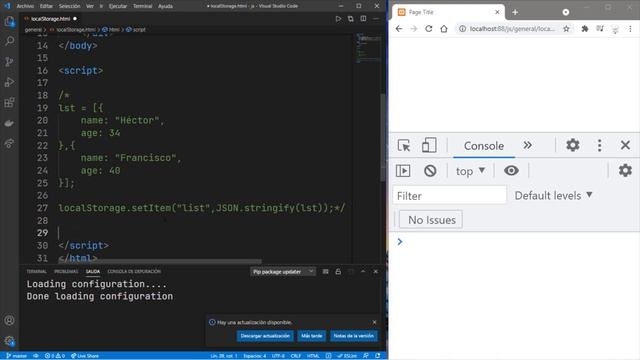Maximize the VS Code bottom panel

point(363,271)
